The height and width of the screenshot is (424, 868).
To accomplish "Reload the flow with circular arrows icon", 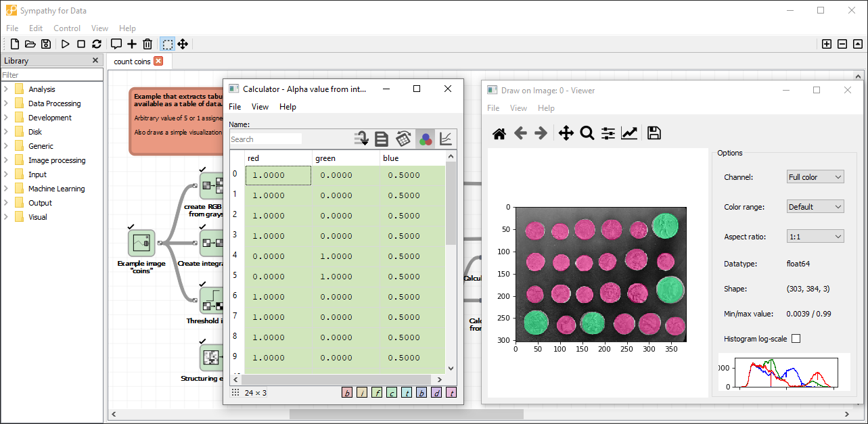I will (97, 44).
